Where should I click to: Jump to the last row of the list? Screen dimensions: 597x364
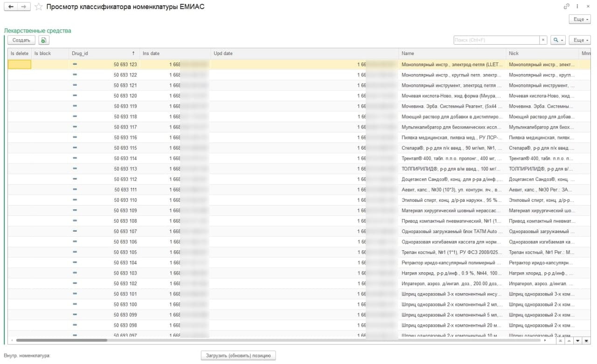pyautogui.click(x=587, y=341)
